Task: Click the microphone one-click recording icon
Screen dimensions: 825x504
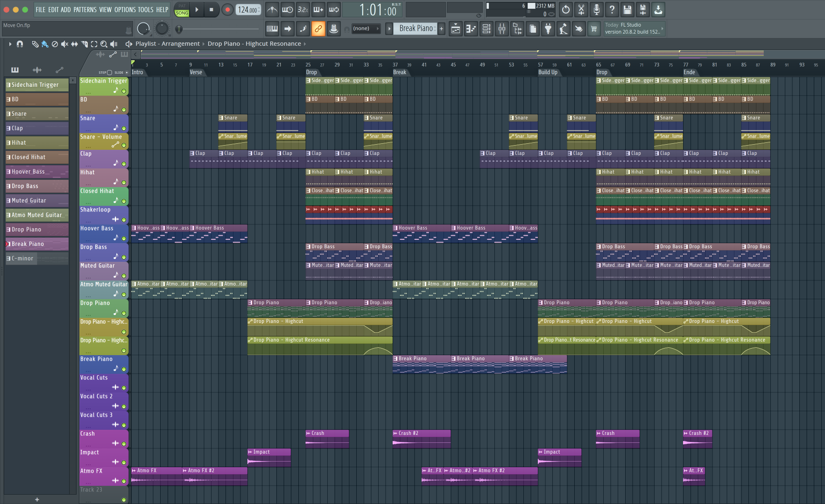Action: 597,9
